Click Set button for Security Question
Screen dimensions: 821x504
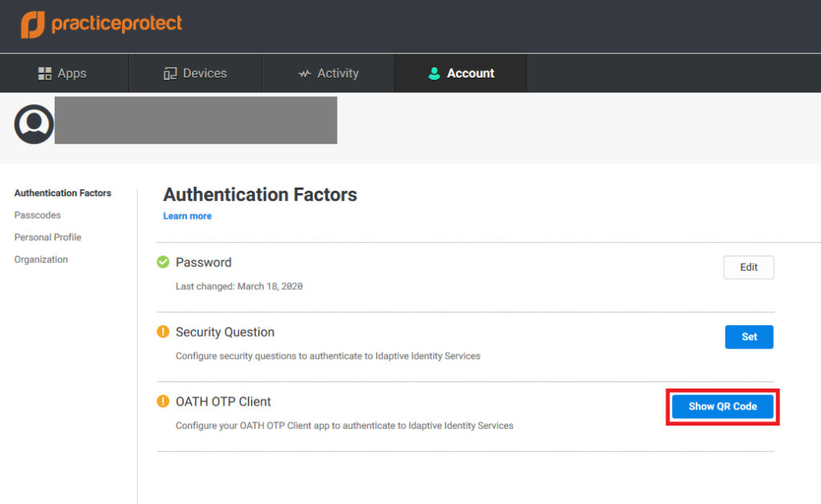pyautogui.click(x=750, y=337)
